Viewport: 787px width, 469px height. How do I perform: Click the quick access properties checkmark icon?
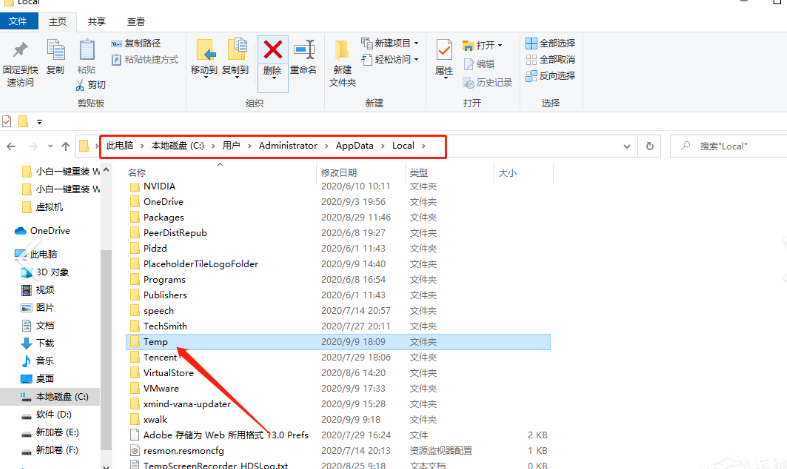pos(7,121)
